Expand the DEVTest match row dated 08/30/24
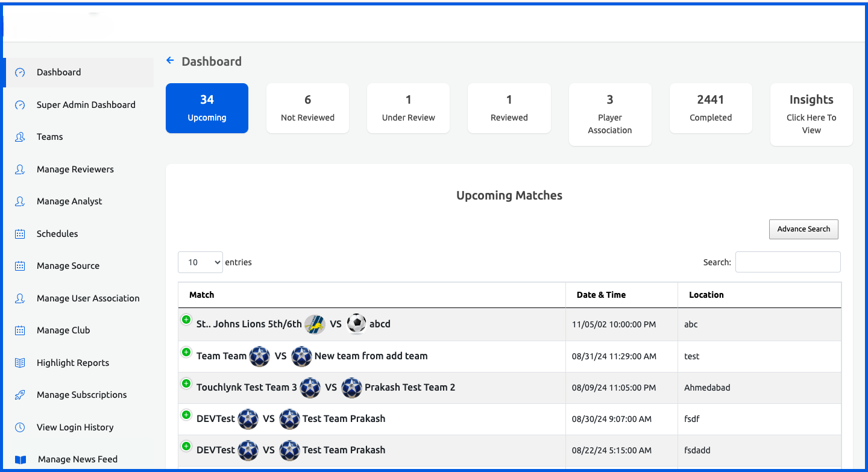The height and width of the screenshot is (472, 868). [x=186, y=415]
